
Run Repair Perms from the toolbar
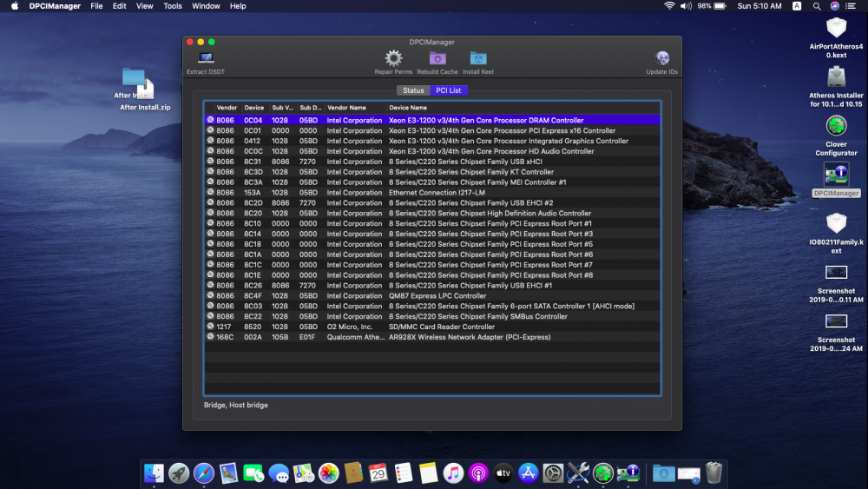pyautogui.click(x=393, y=63)
